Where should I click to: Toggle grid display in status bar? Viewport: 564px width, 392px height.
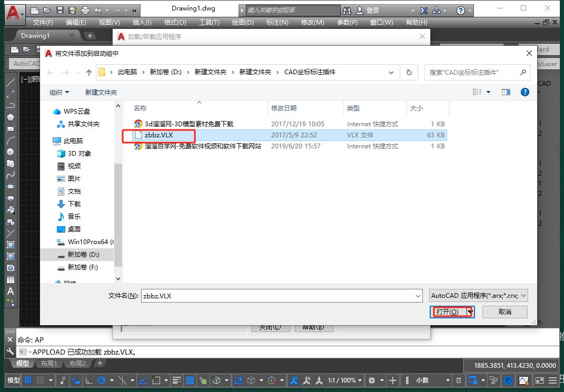tap(28, 380)
